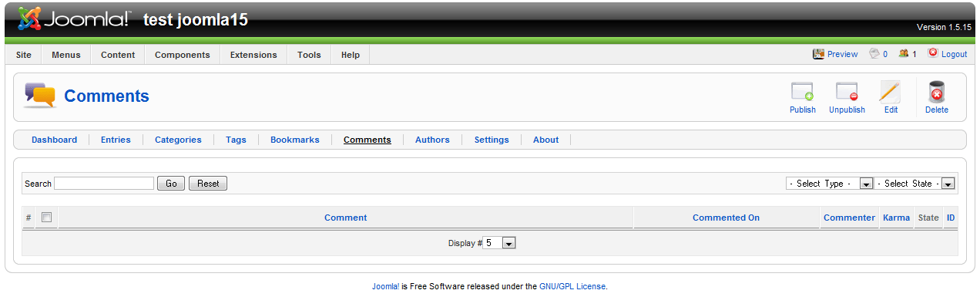The width and height of the screenshot is (980, 297).
Task: Sort by the Commenter column header
Action: 849,218
